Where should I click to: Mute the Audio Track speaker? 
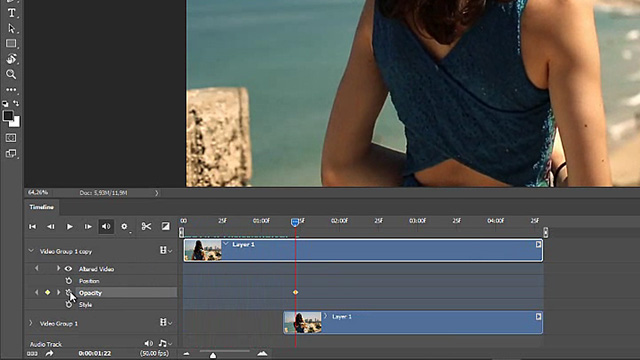pyautogui.click(x=149, y=344)
